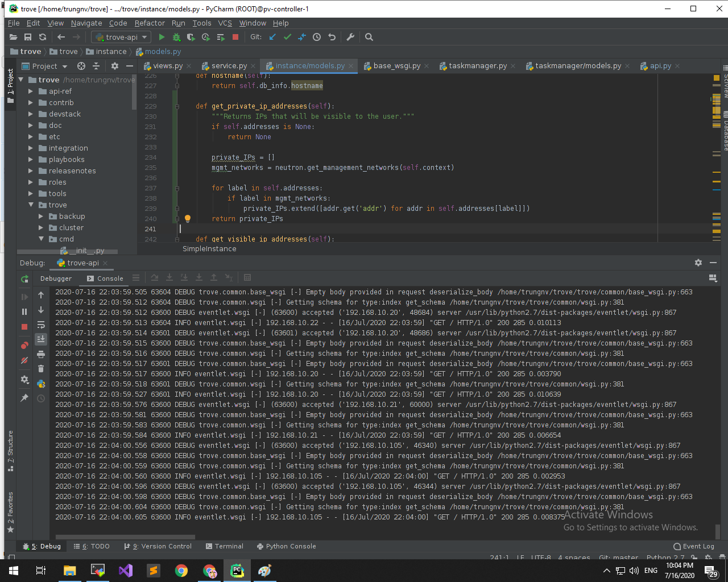Collapse the cmd folder
Screen dimensions: 728x582
pos(41,239)
